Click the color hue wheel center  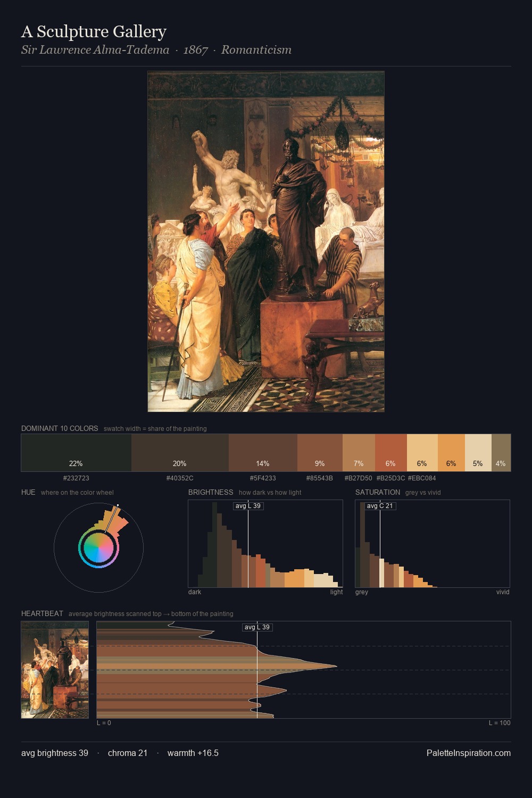click(98, 547)
